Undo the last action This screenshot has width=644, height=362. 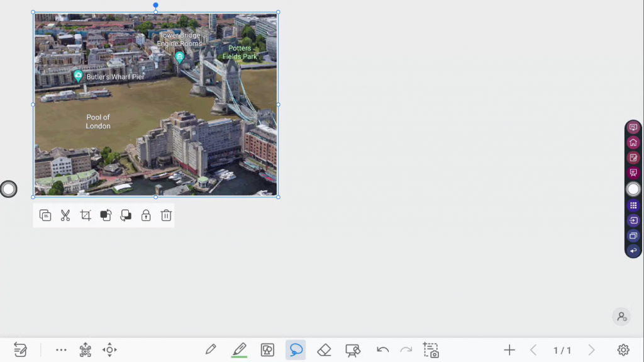382,350
